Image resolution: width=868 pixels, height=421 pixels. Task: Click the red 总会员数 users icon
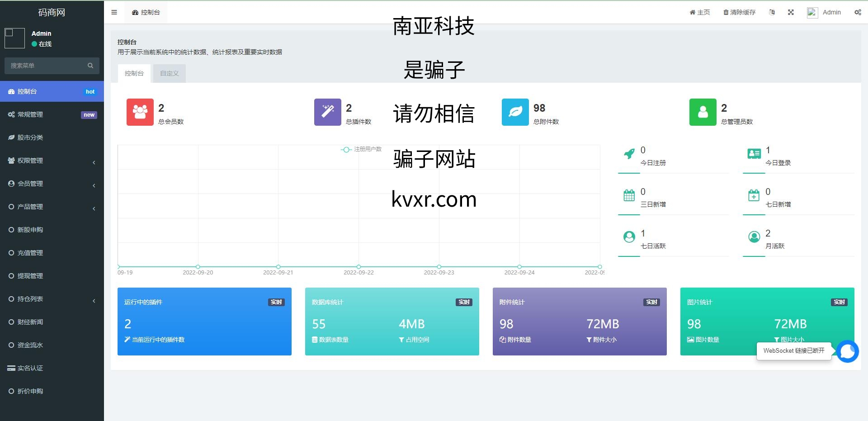pyautogui.click(x=140, y=112)
